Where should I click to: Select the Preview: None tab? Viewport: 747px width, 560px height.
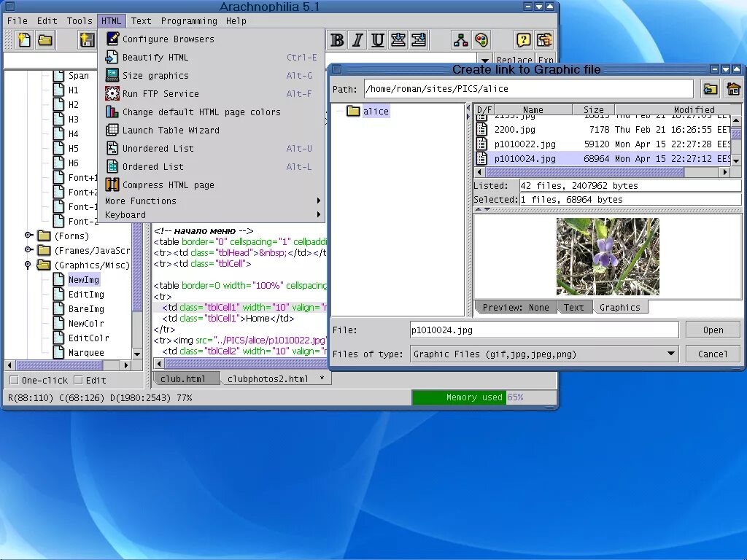(x=516, y=308)
